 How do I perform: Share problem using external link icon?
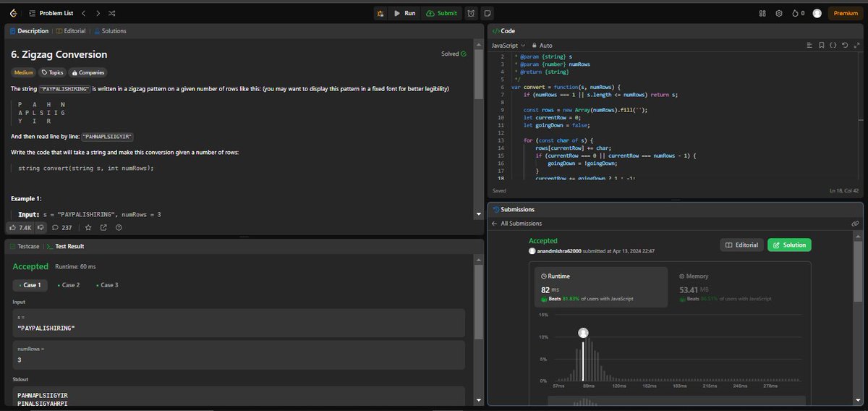click(103, 227)
